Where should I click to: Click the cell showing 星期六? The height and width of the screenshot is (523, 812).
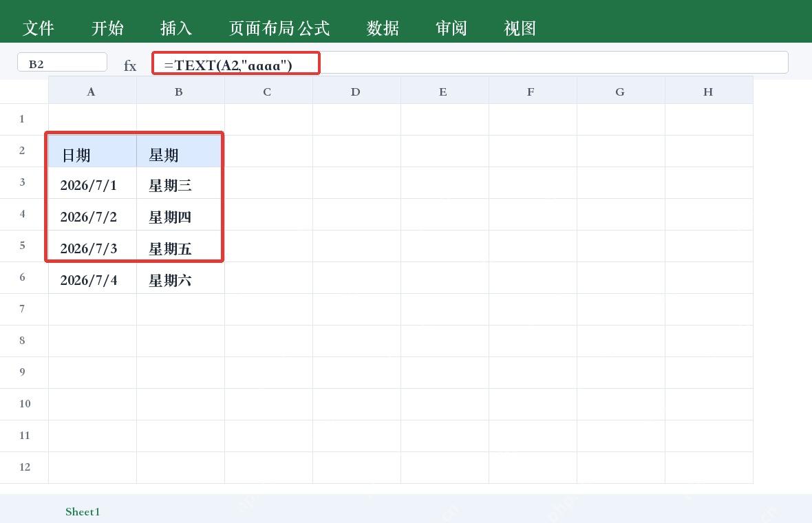[x=180, y=277]
